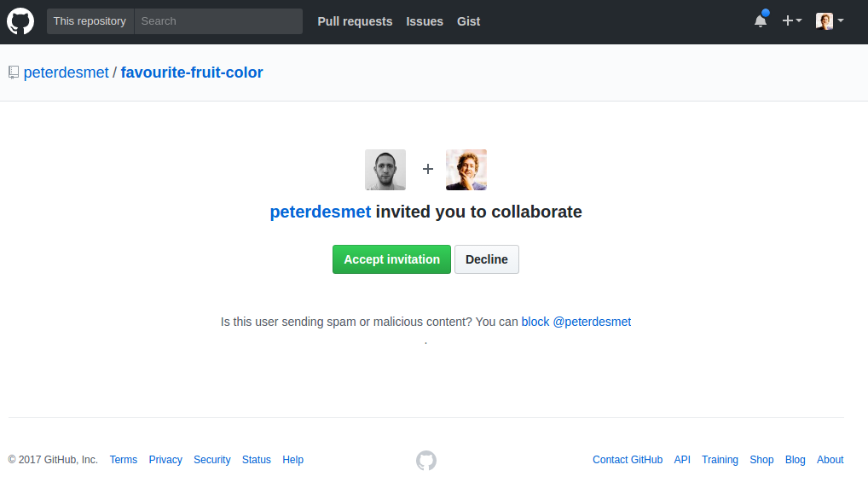Viewport: 868px width, 488px height.
Task: Open the GitHub Octocat home logo
Action: [x=20, y=21]
